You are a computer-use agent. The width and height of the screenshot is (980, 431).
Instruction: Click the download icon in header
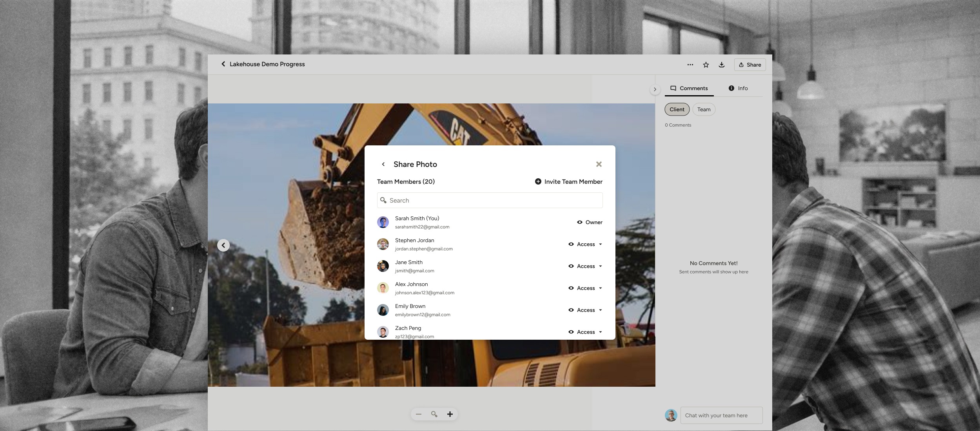[x=721, y=65]
